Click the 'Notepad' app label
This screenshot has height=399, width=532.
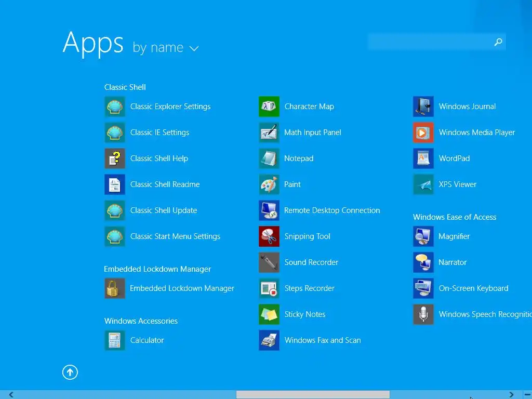pyautogui.click(x=299, y=158)
